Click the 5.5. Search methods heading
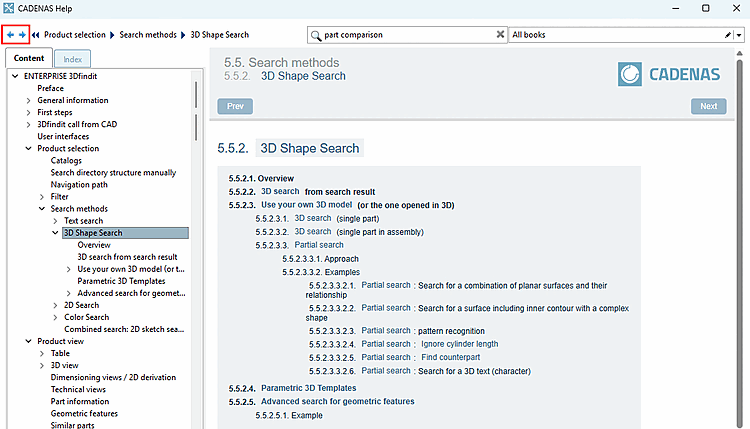This screenshot has width=750, height=429. 282,63
